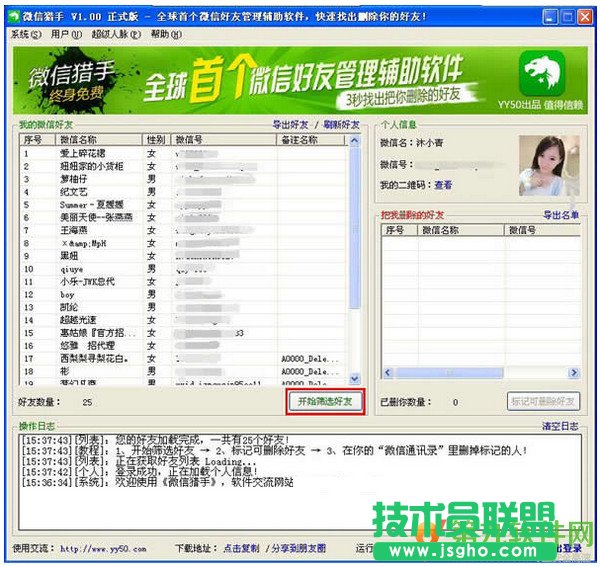Viewport: 600px width, 567px height.
Task: Click 序号 header in deleted-friends list
Action: [x=399, y=230]
